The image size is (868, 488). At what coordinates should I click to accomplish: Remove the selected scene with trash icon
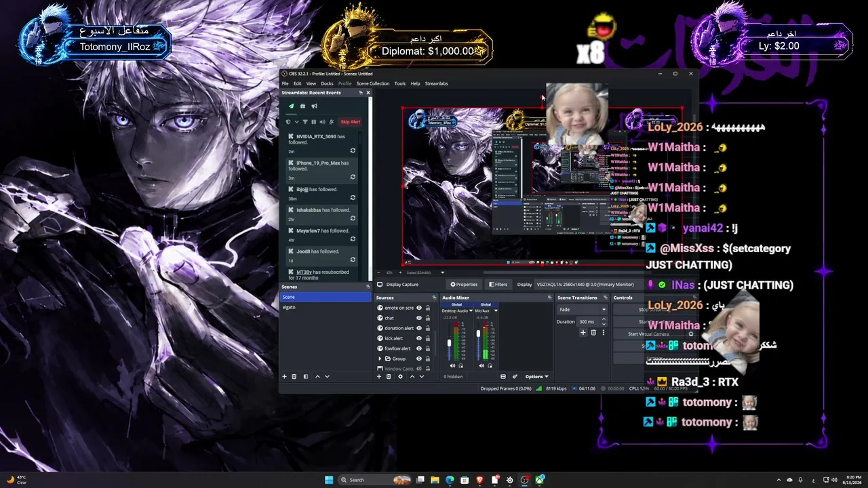pyautogui.click(x=294, y=376)
